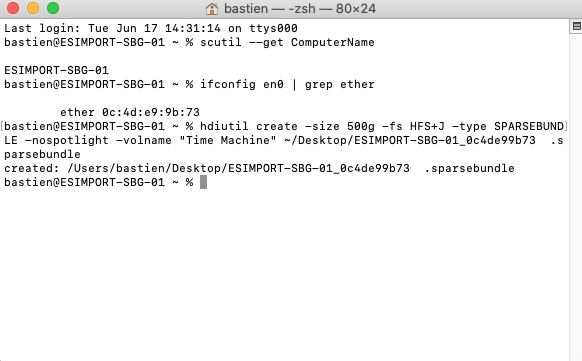The image size is (582, 361).
Task: Click the "created:" output line
Action: coord(259,168)
